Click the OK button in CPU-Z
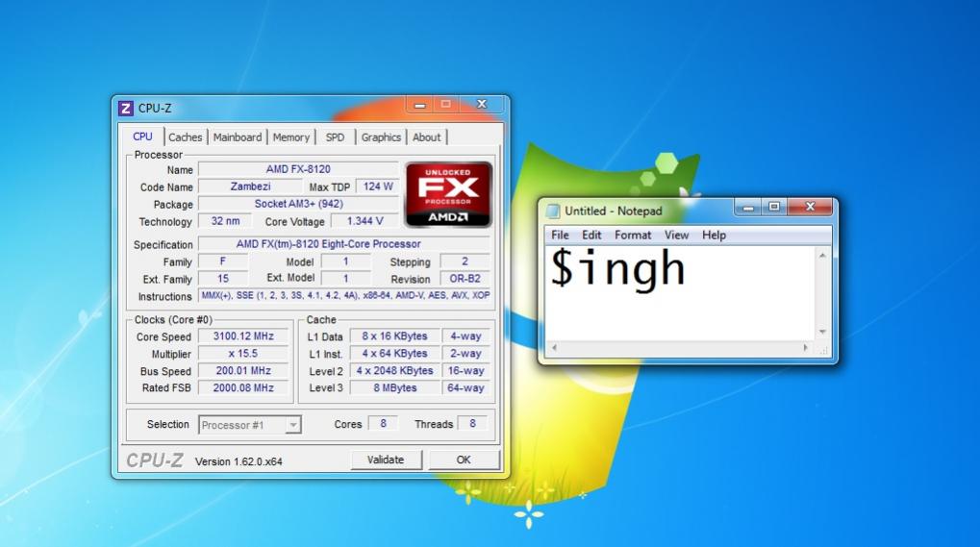This screenshot has height=547, width=980. [x=464, y=460]
